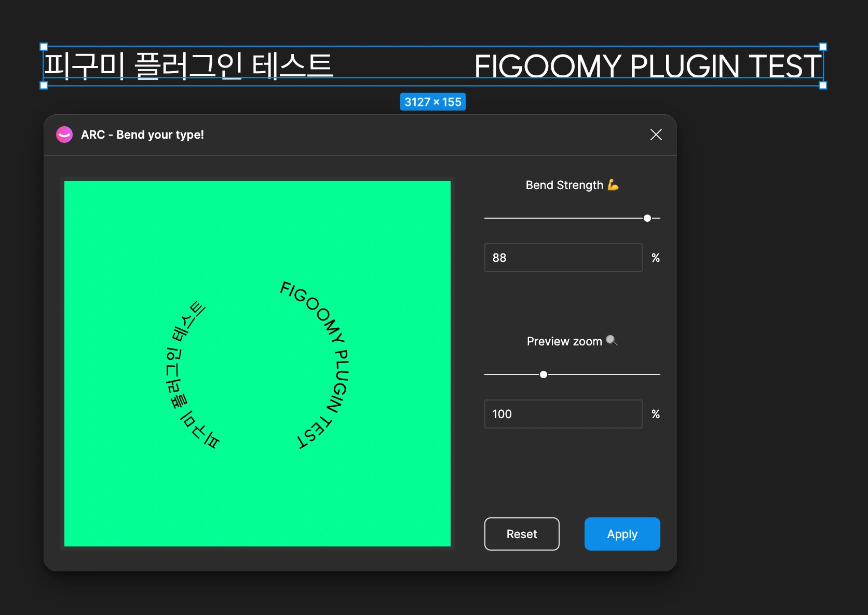The width and height of the screenshot is (868, 615).
Task: Click the 3127 × 155 size label
Action: click(x=433, y=102)
